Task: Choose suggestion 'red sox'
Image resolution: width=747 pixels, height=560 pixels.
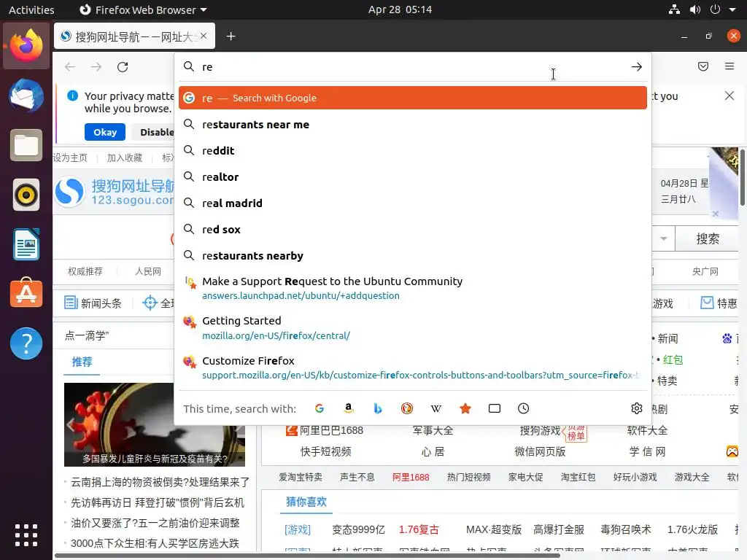Action: pos(413,229)
